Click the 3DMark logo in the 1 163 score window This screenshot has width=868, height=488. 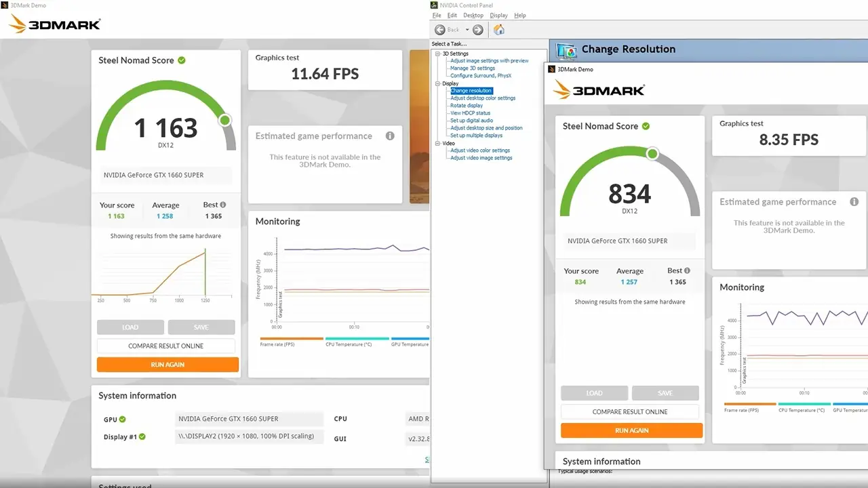[54, 24]
